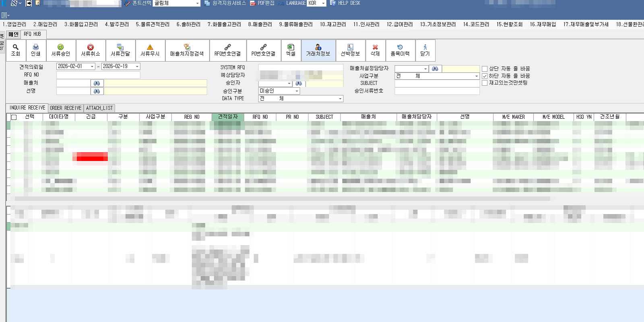
Task: Click the 인쇄 printer icon
Action: coord(36,47)
